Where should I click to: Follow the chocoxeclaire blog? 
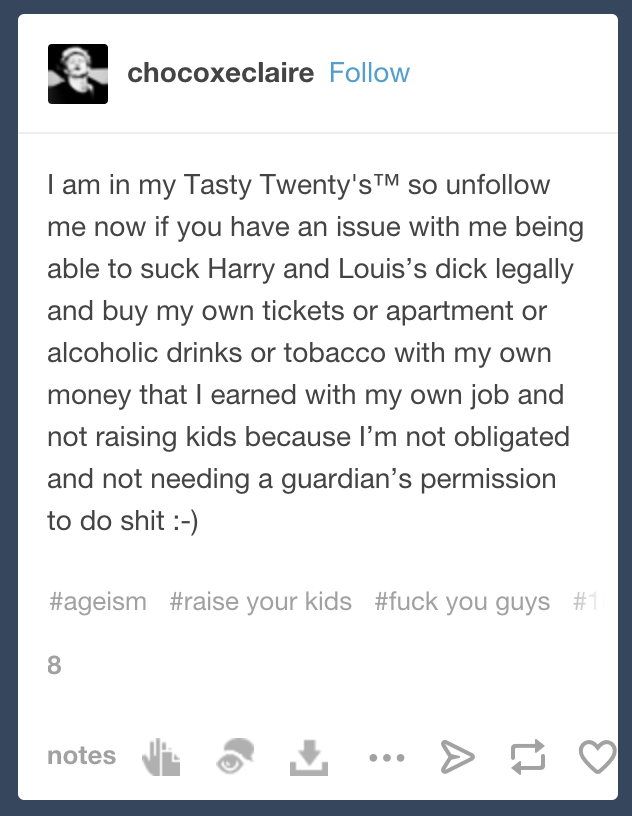point(369,73)
